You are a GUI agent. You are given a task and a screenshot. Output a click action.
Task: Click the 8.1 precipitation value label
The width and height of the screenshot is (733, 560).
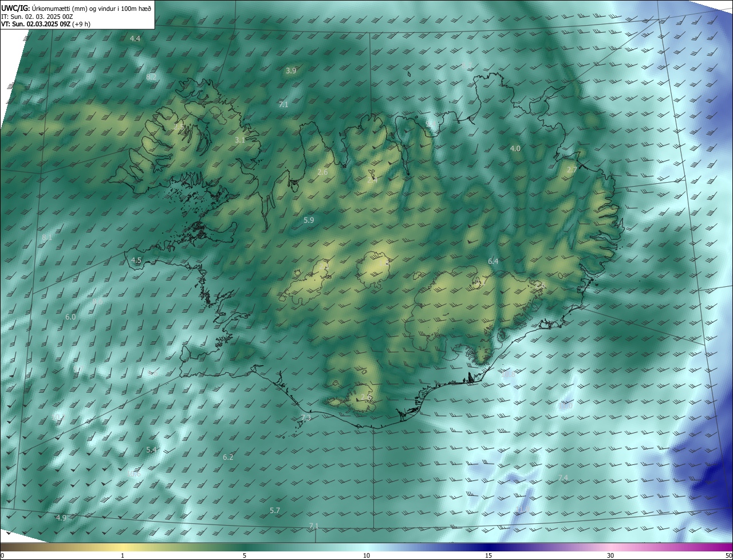pos(47,237)
